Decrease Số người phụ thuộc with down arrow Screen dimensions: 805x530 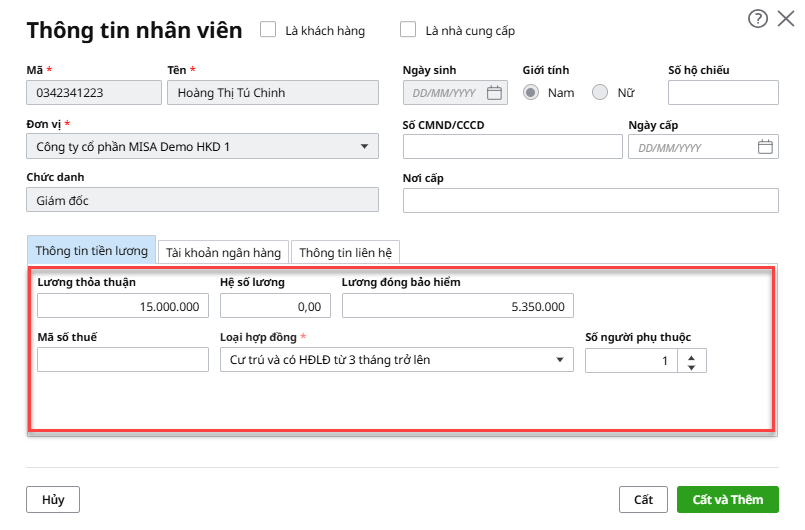coord(692,367)
